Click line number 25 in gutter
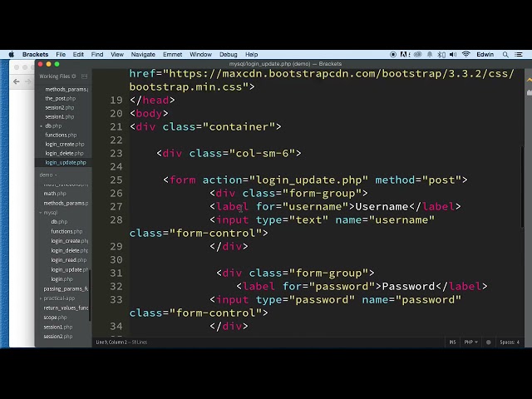The height and width of the screenshot is (399, 532). point(116,180)
